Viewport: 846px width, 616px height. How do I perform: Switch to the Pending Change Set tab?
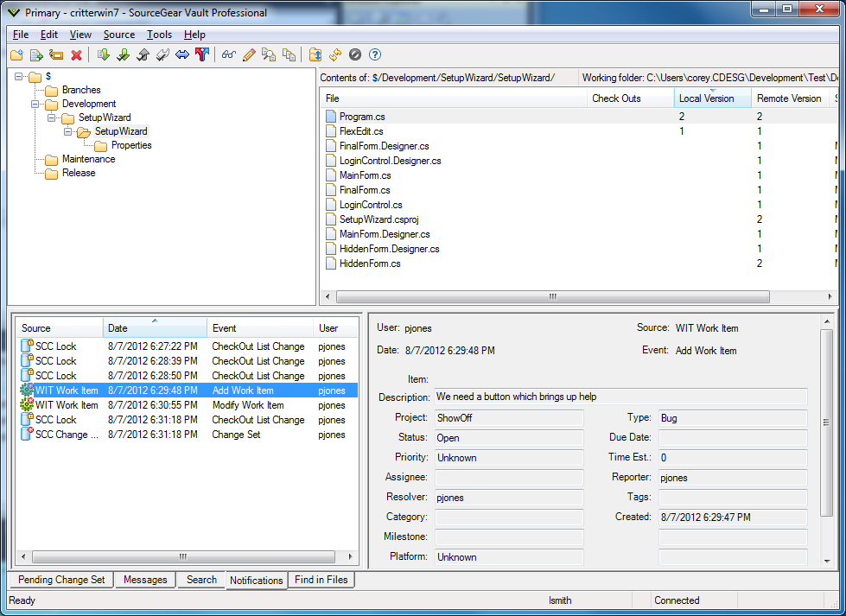(61, 580)
